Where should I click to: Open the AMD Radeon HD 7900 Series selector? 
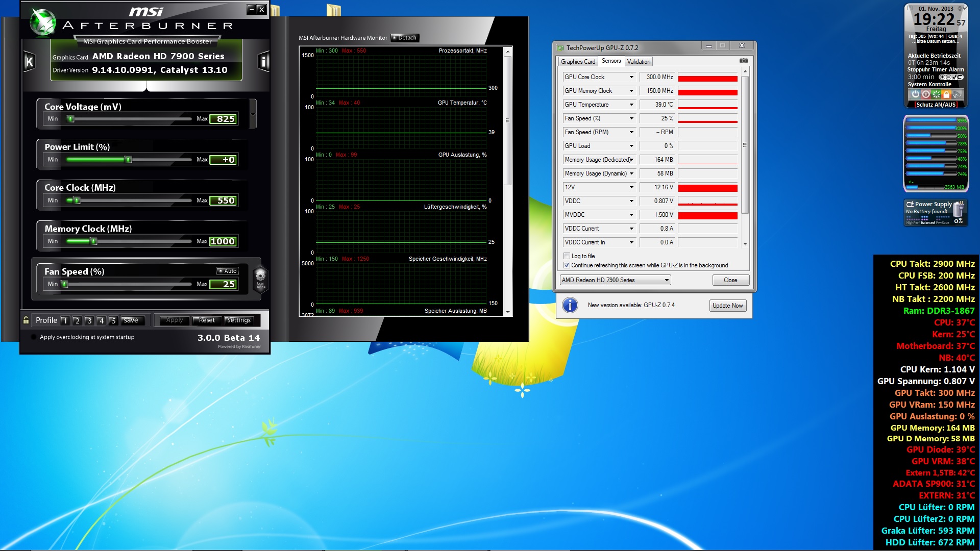615,280
